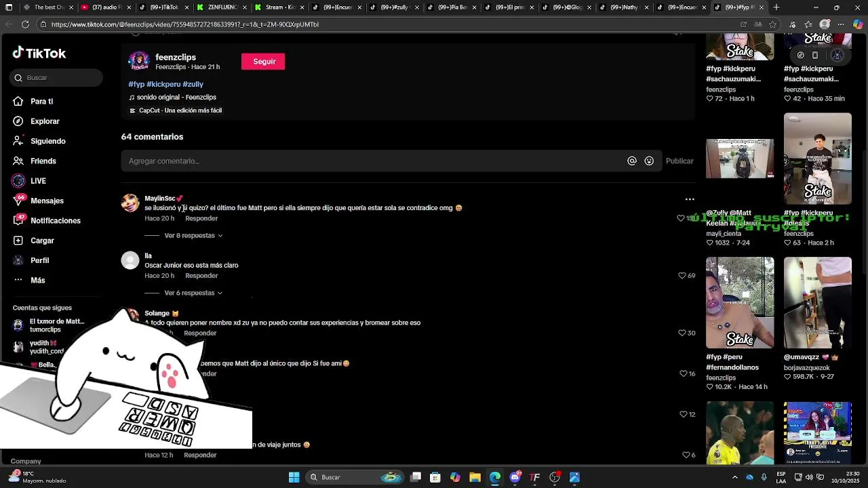Reload the page in browser
The width and height of the screenshot is (868, 488).
point(25,24)
